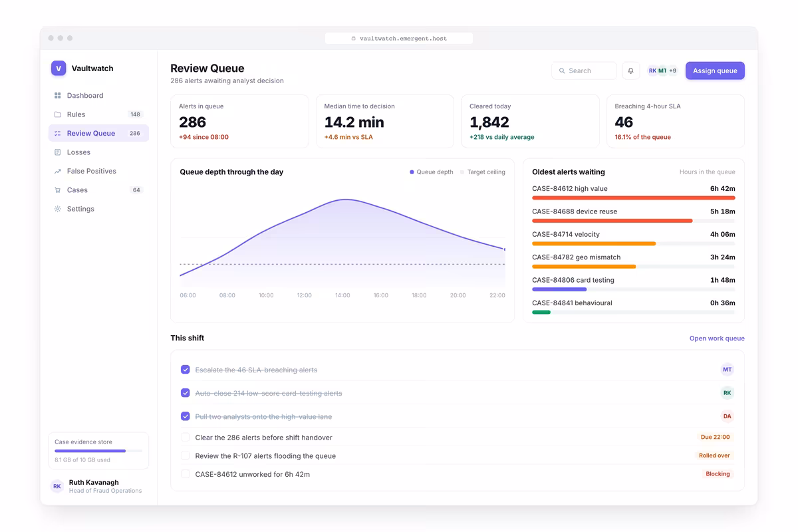The height and width of the screenshot is (532, 798).
Task: Click the Dashboard grid icon
Action: pyautogui.click(x=58, y=96)
